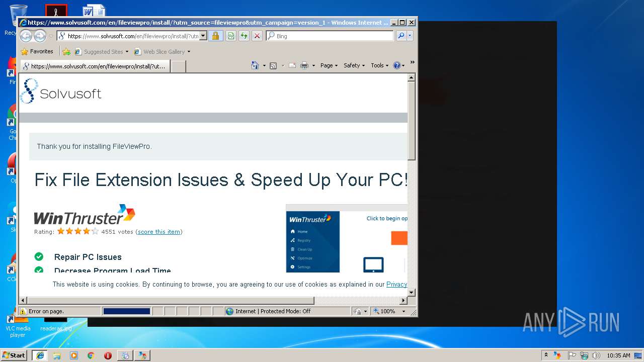Open the Privacy link in cookie notice
Image resolution: width=644 pixels, height=362 pixels.
coord(396,284)
